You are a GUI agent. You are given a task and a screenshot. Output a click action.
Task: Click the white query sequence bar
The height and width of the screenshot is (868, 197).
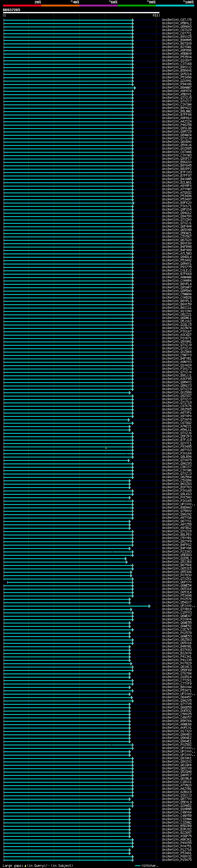click(81, 12)
